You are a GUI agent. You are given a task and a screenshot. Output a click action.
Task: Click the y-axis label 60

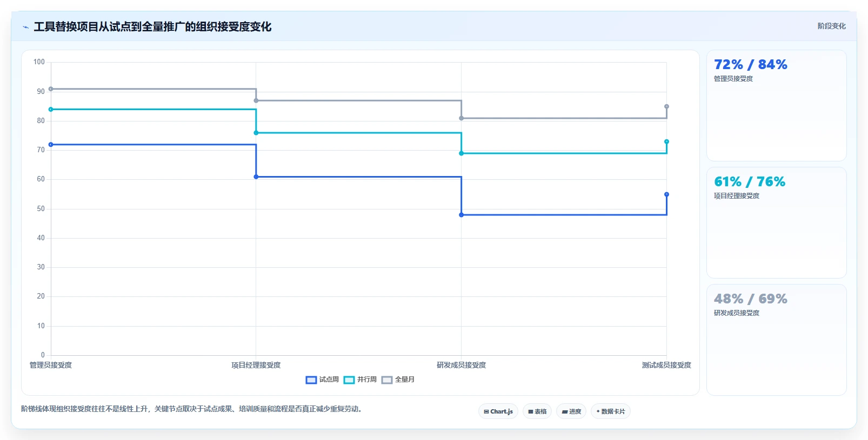(x=41, y=179)
